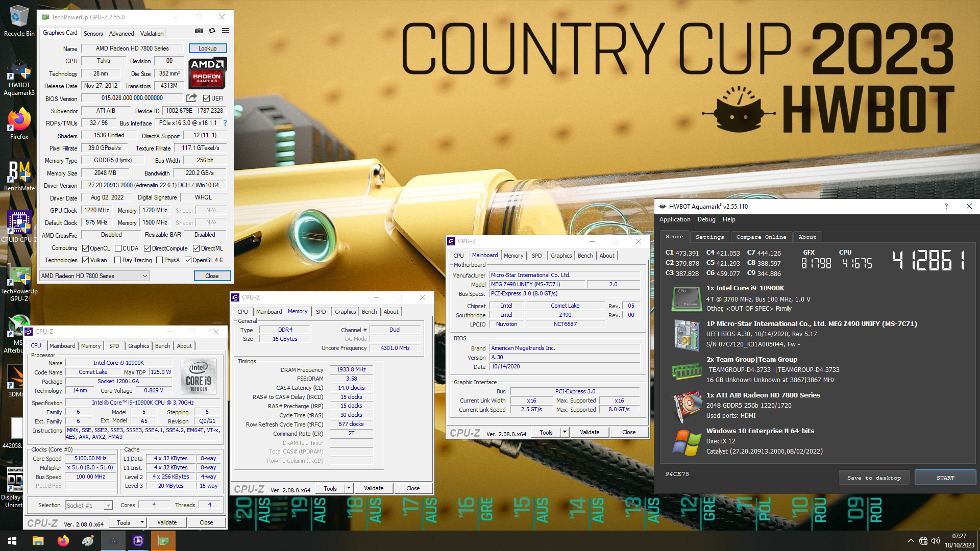This screenshot has width=980, height=551.
Task: Click START in Aquamark
Action: pyautogui.click(x=945, y=478)
